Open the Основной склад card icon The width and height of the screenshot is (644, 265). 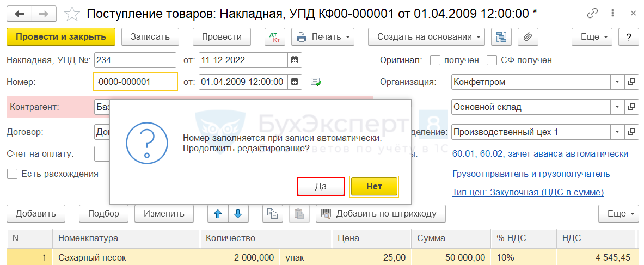(631, 107)
